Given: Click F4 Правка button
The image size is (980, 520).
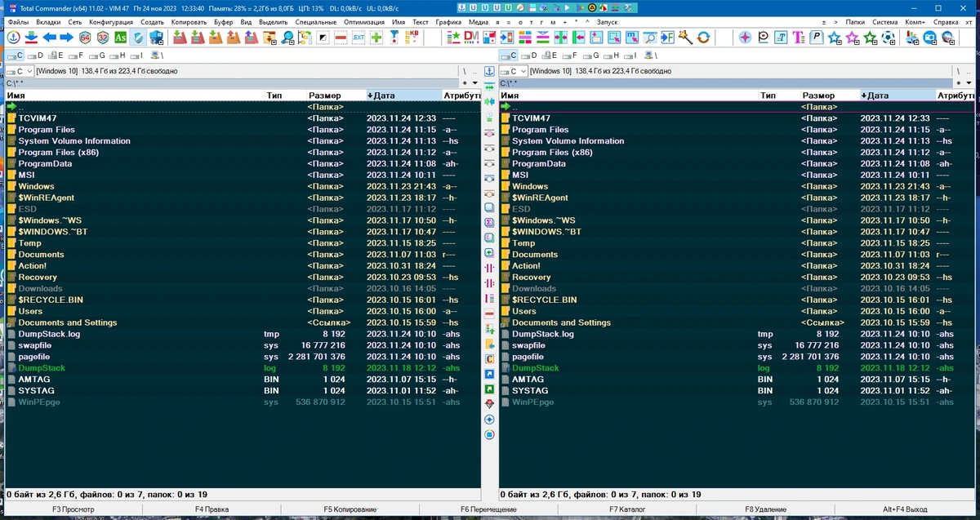Looking at the screenshot, I should (212, 509).
